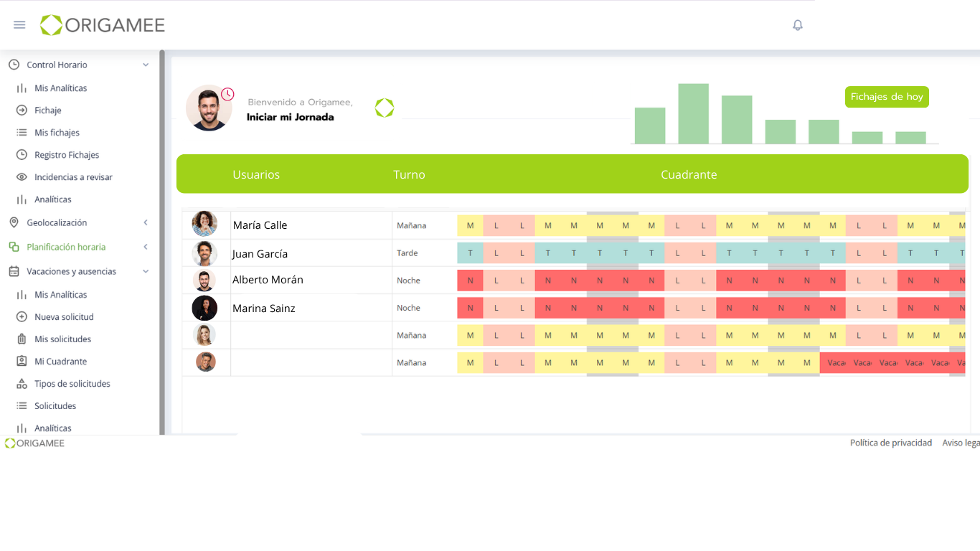The width and height of the screenshot is (980, 551).
Task: Click the Tipos de solicitudes shapes icon
Action: pos(22,384)
